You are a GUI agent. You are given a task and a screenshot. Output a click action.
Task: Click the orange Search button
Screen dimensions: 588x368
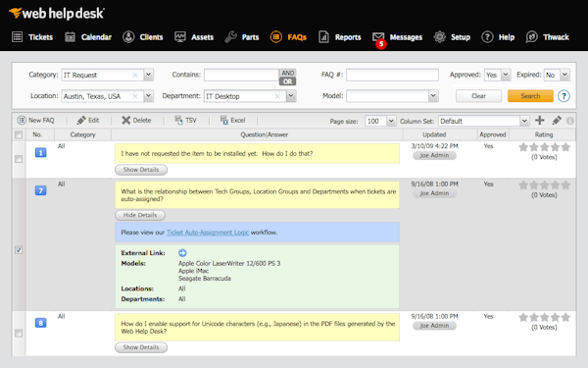pos(530,96)
